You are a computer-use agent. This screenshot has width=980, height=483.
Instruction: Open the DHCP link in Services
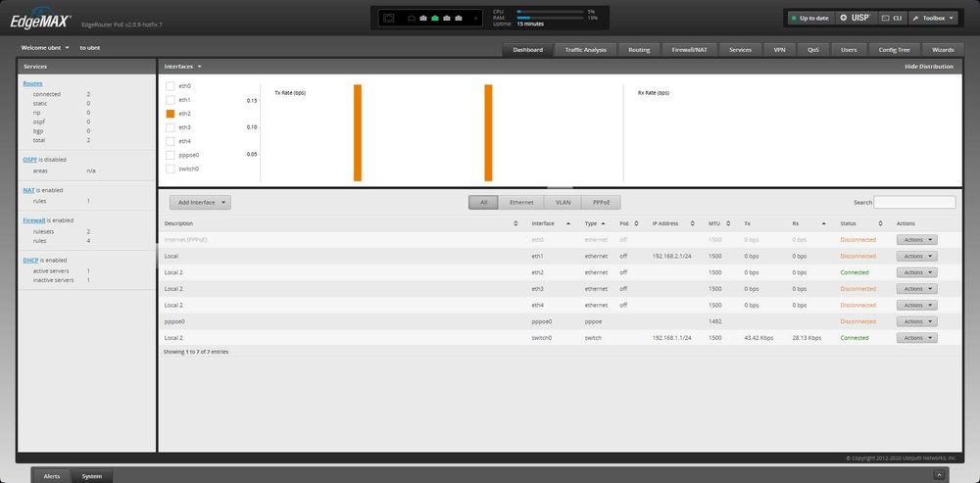pyautogui.click(x=30, y=260)
